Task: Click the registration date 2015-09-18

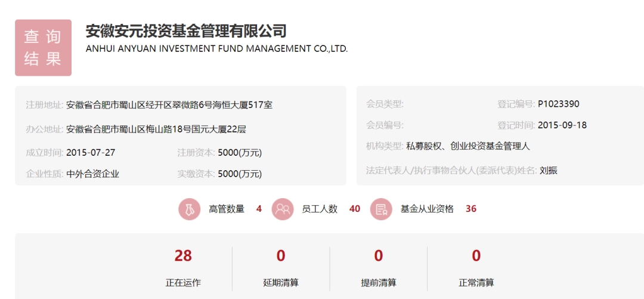Action: [x=562, y=125]
